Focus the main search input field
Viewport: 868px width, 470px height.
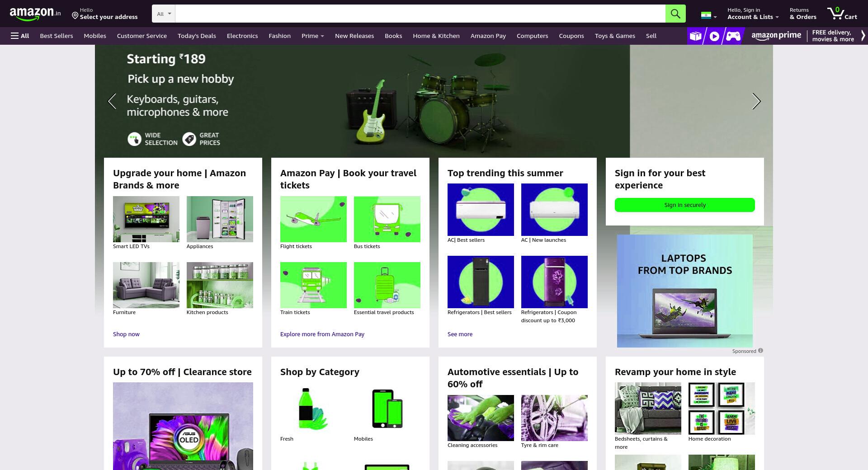click(x=420, y=14)
